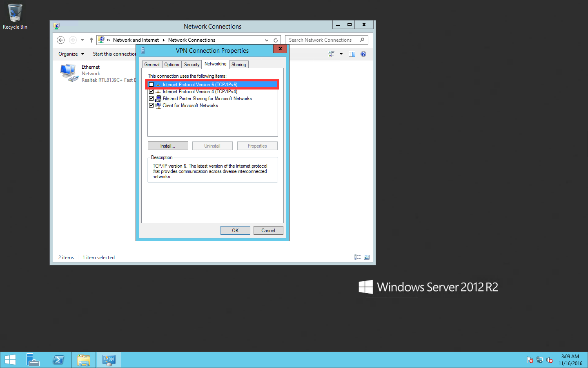Viewport: 588px width, 368px height.
Task: Open the Help icon in Network Connections
Action: click(x=363, y=54)
